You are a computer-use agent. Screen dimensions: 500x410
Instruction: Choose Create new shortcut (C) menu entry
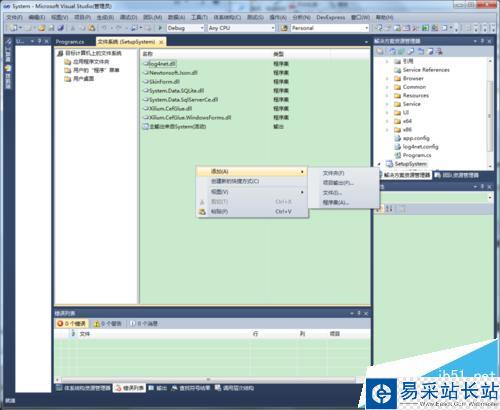(252, 181)
